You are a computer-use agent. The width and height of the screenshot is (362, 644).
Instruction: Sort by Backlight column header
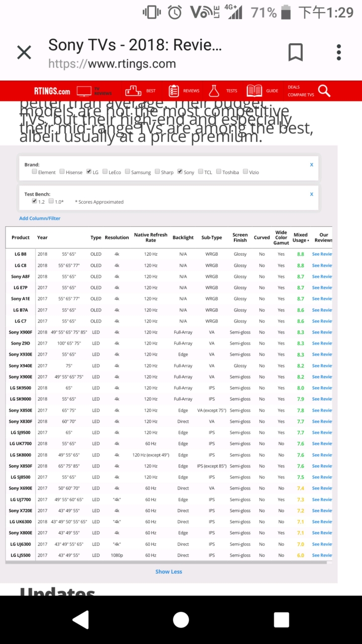(x=183, y=237)
